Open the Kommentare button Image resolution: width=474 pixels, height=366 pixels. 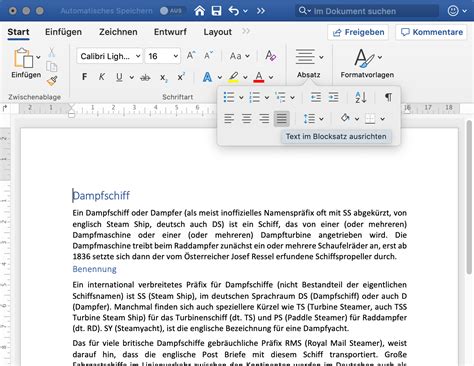(431, 32)
